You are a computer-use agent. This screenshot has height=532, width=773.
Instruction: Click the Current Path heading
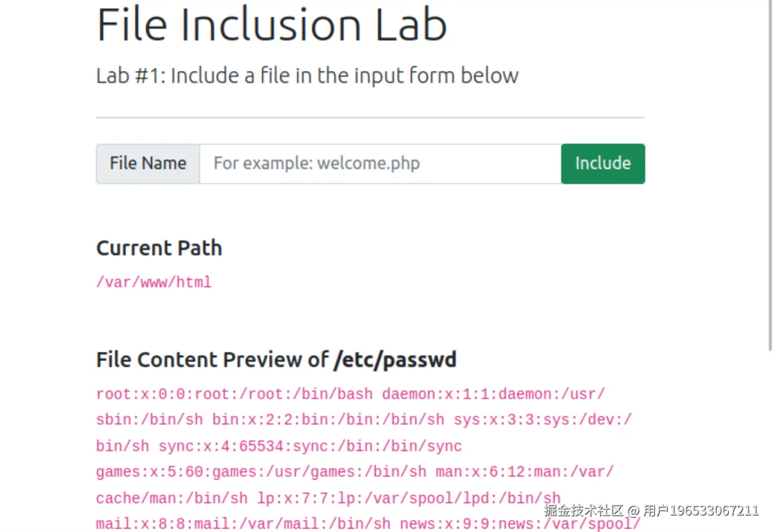[159, 248]
